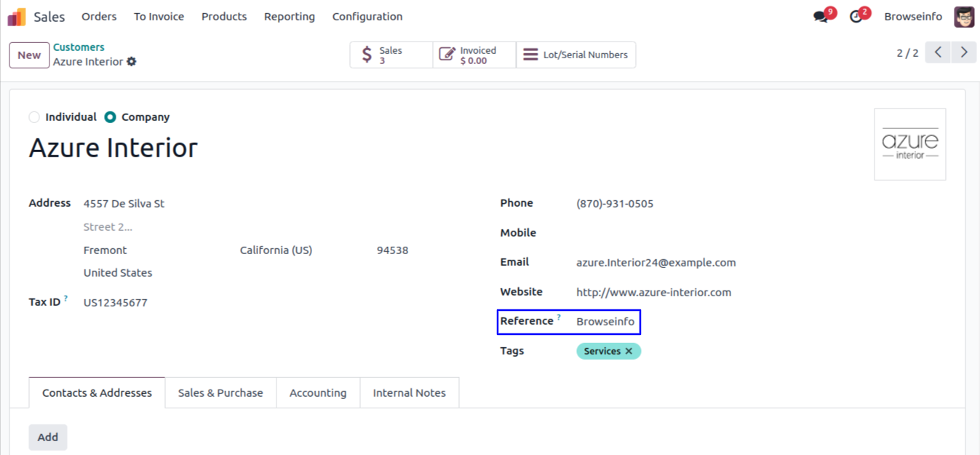Screen dimensions: 980x455
Task: Open the Configuration menu
Action: click(367, 17)
